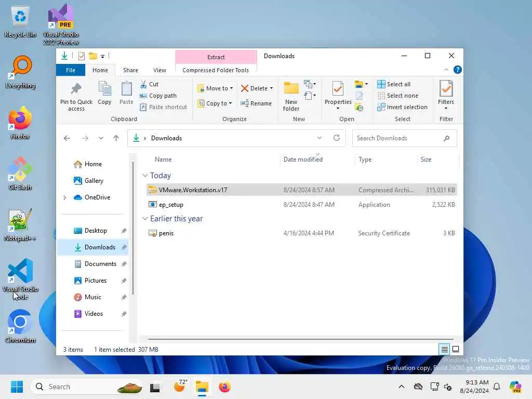Open the Filters button
The width and height of the screenshot is (532, 399).
point(446,96)
